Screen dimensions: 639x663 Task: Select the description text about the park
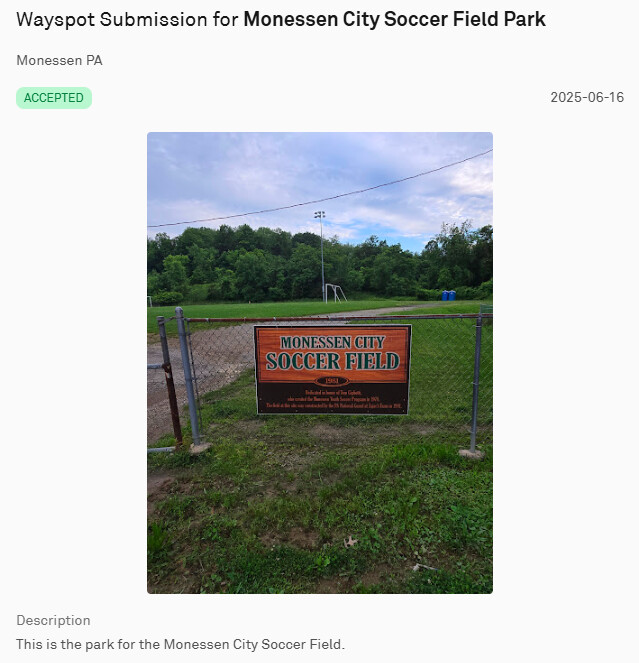coord(181,644)
